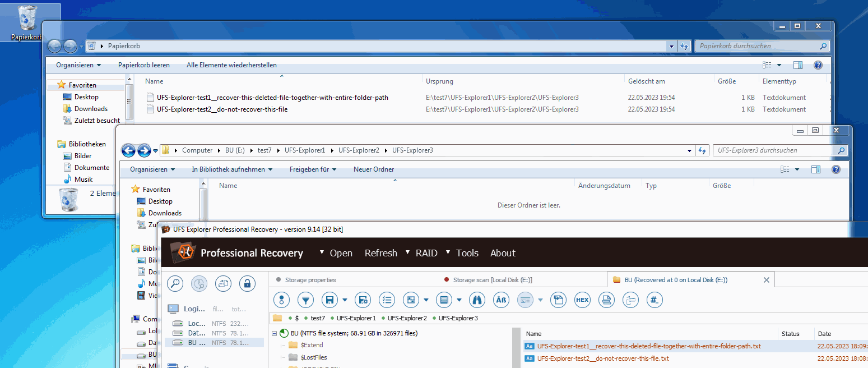Click the binoculars find icon

click(476, 300)
